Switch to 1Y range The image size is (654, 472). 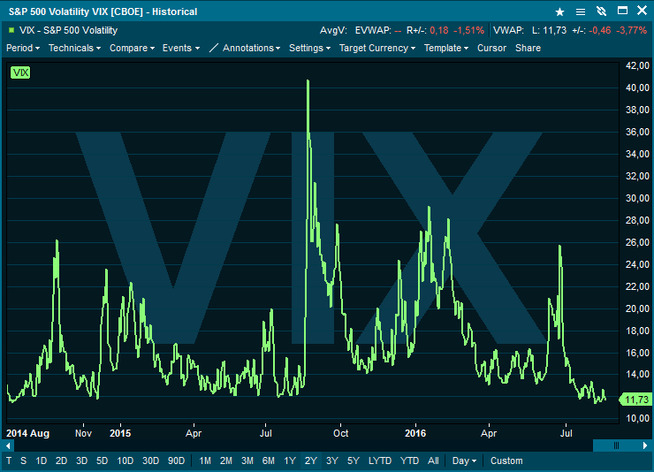(290, 461)
